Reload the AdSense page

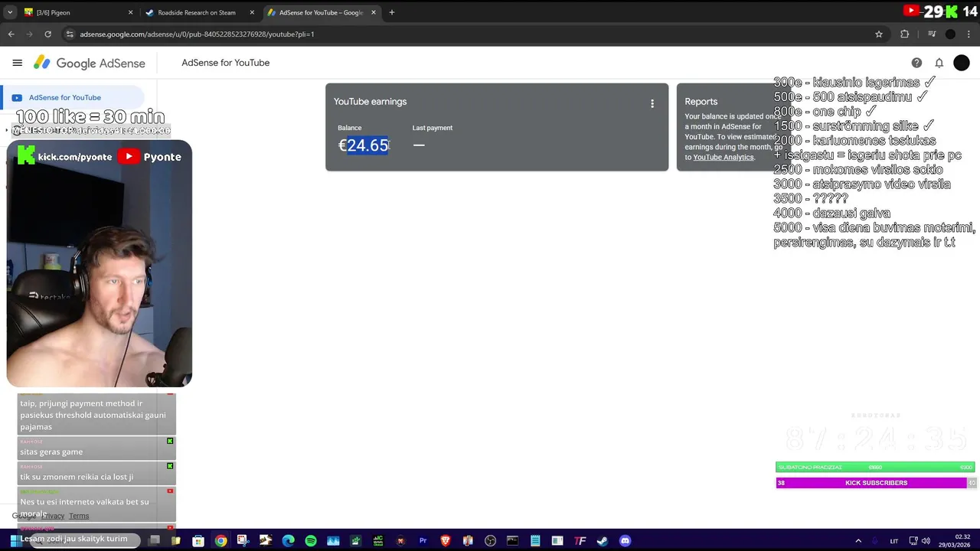pos(47,34)
